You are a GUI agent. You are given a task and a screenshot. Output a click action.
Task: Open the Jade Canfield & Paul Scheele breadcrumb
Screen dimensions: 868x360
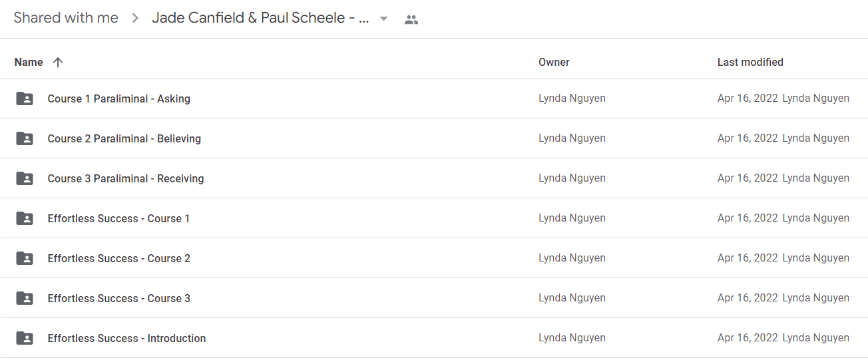point(260,18)
